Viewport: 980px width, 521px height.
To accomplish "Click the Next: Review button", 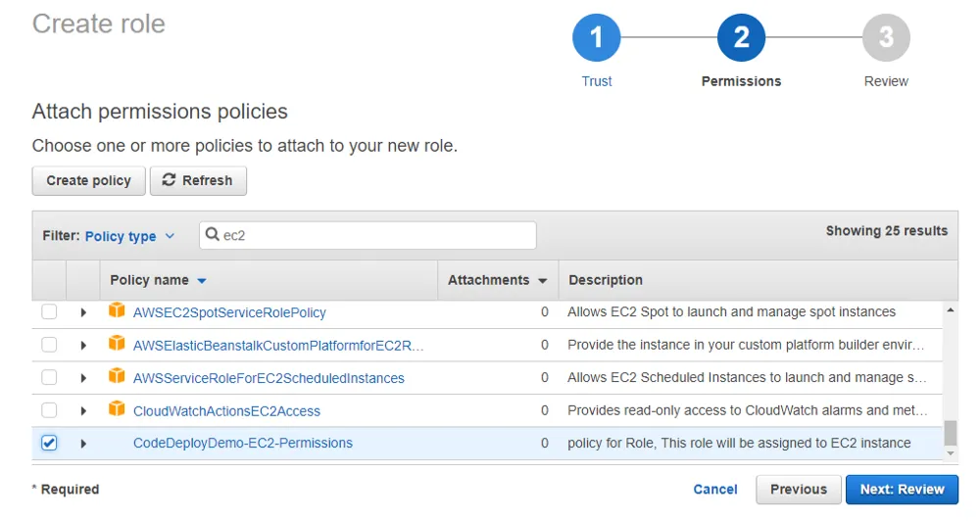I will click(x=902, y=490).
